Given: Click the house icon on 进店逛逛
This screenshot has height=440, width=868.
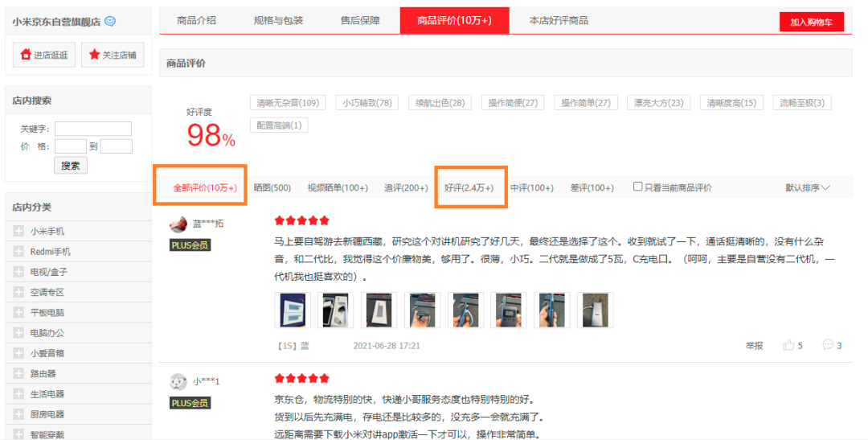Looking at the screenshot, I should [x=26, y=55].
